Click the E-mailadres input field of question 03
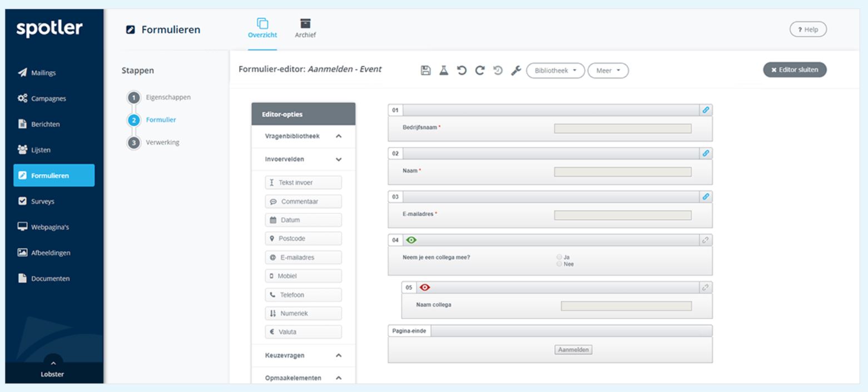Viewport: 868px width, 392px height. pyautogui.click(x=623, y=215)
